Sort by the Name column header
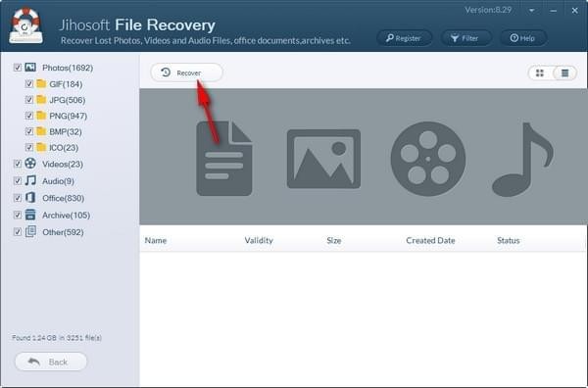 tap(156, 240)
